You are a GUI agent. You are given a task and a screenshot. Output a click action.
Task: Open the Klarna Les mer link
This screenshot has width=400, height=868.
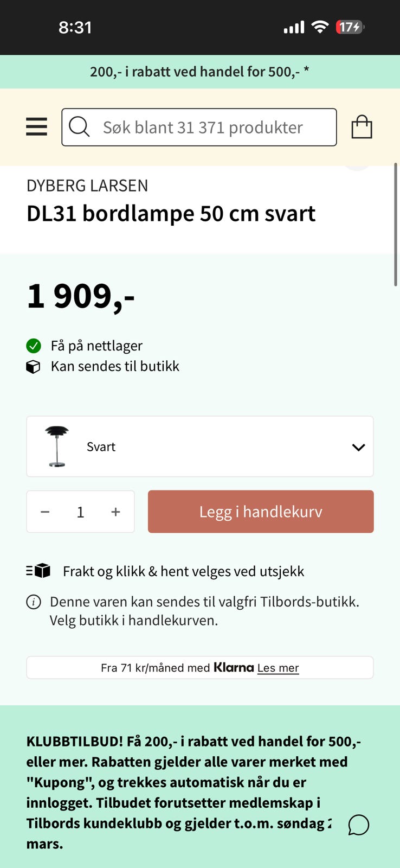pyautogui.click(x=278, y=668)
